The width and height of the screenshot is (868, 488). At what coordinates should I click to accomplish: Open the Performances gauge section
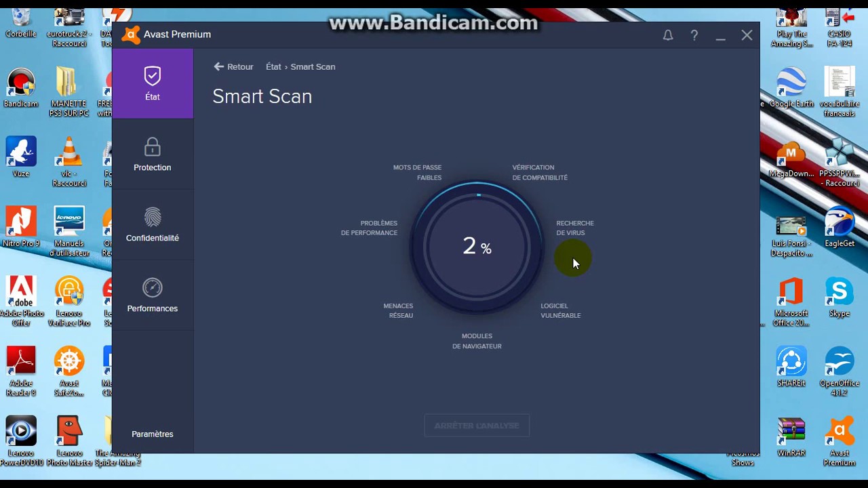(153, 296)
